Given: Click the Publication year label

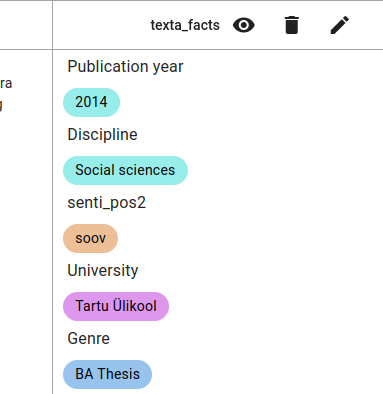Looking at the screenshot, I should point(125,66).
